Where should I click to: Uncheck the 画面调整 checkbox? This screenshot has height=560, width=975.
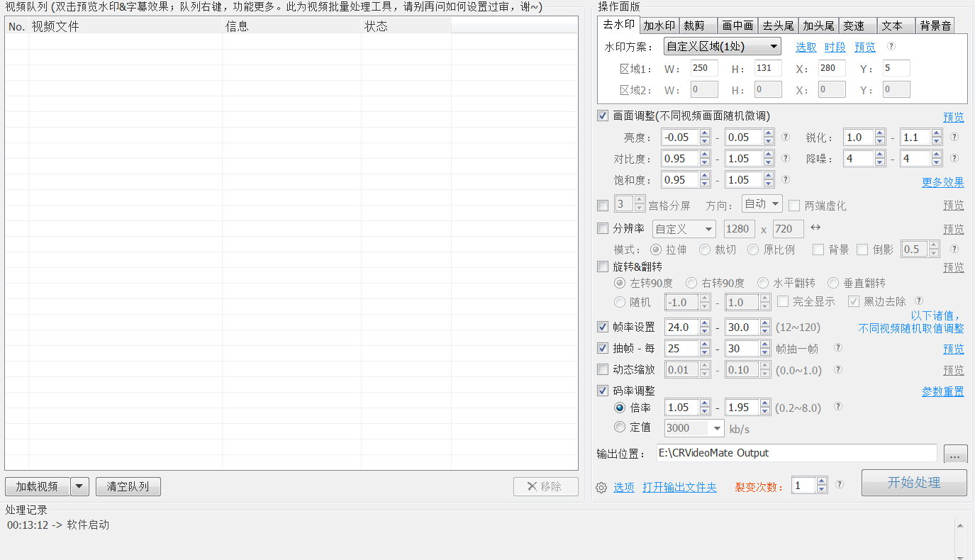click(x=603, y=116)
